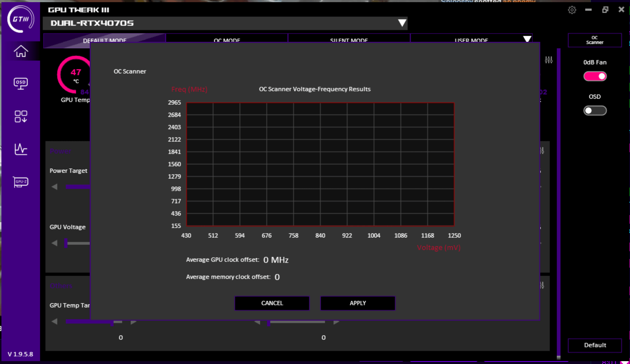Click the tuning sliders icon under USER MODE
This screenshot has width=630, height=364.
(549, 60)
